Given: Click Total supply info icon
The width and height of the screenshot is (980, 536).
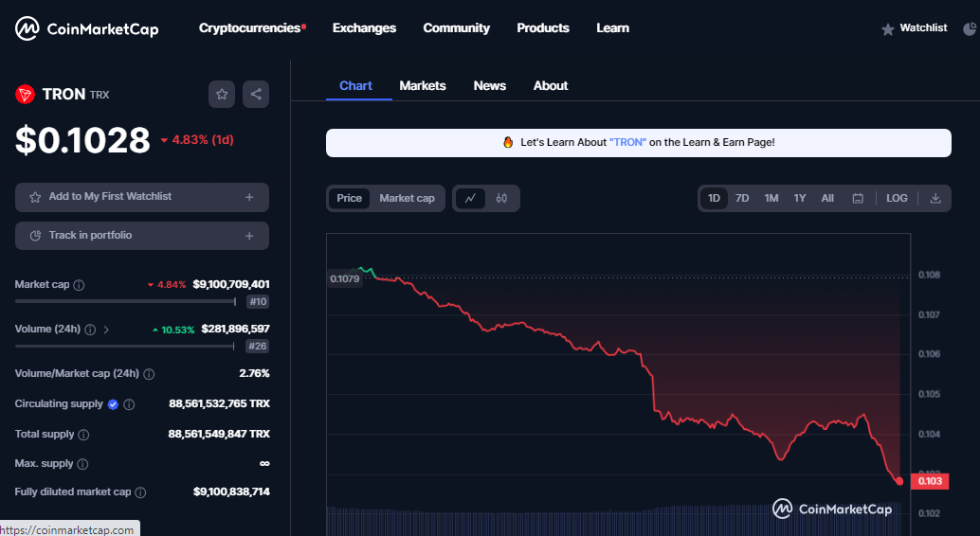Looking at the screenshot, I should coord(83,434).
